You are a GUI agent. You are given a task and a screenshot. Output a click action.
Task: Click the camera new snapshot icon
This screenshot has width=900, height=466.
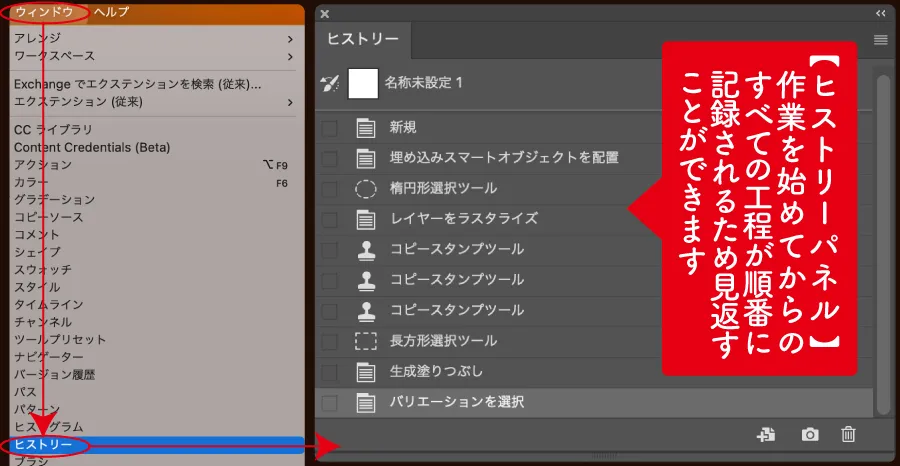[810, 434]
